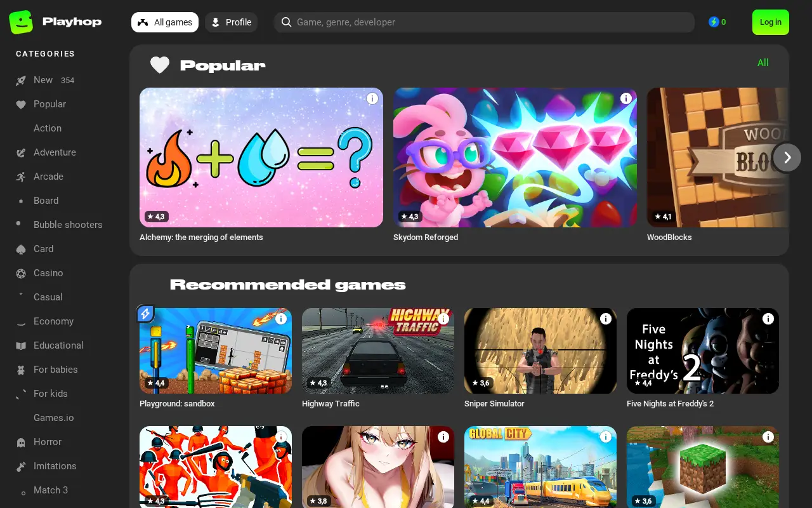Click the magnifier search icon
The image size is (812, 508).
click(287, 22)
